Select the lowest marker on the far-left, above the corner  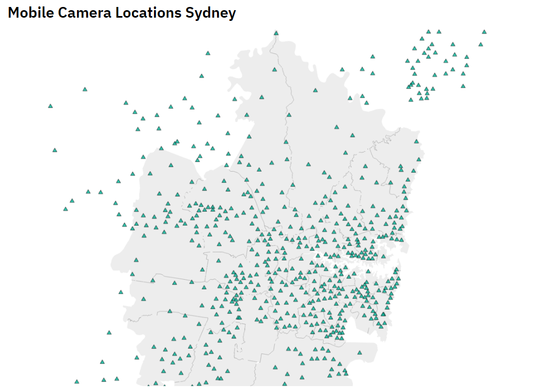tap(103, 362)
